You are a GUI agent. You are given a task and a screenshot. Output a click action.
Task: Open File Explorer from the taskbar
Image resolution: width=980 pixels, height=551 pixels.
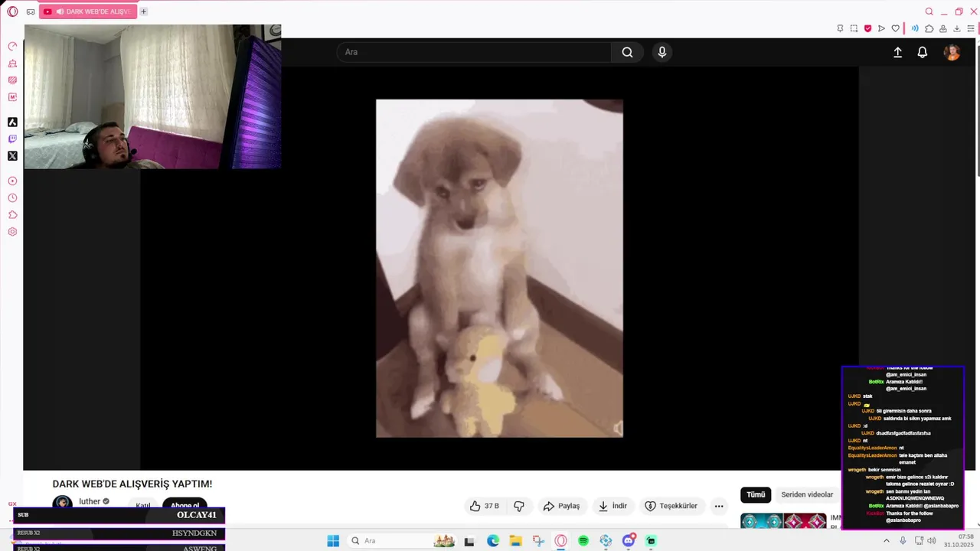tap(515, 541)
